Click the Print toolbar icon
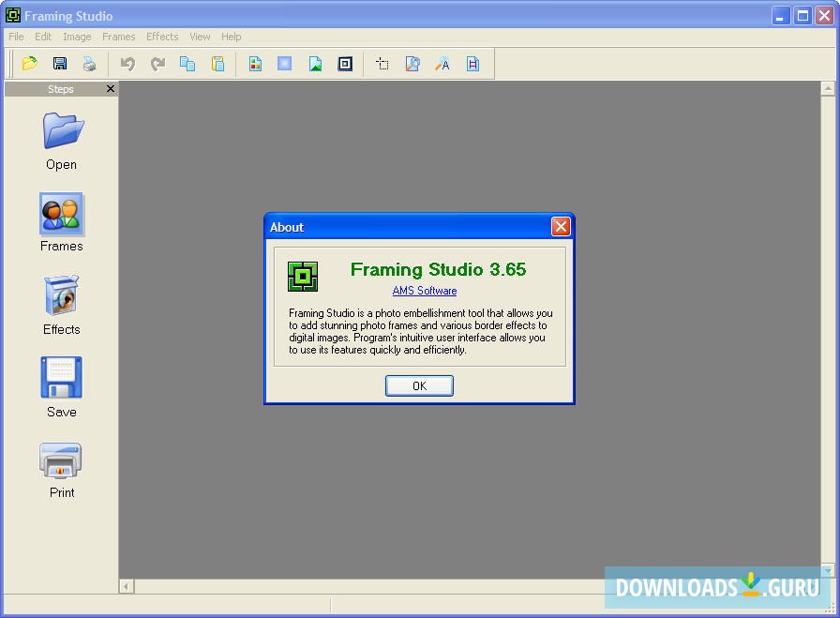Image resolution: width=840 pixels, height=618 pixels. tap(89, 63)
